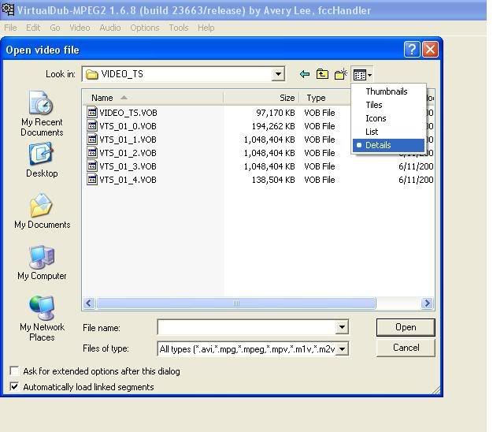Click the scroll right arrow
Image resolution: width=504 pixels, height=432 pixels.
pos(427,304)
